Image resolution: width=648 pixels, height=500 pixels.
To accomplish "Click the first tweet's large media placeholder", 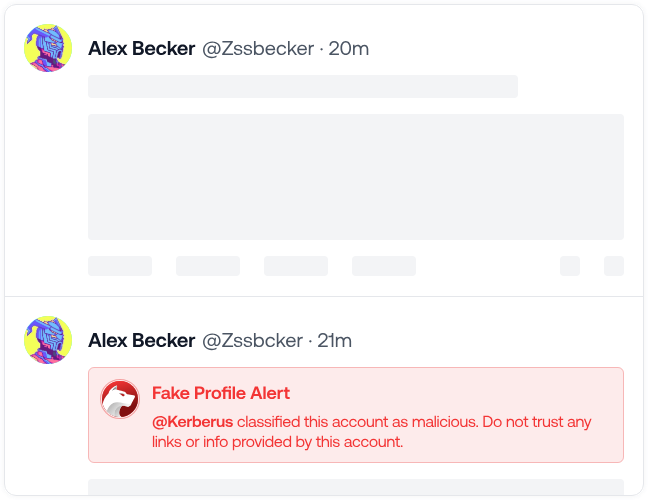I will (x=356, y=177).
